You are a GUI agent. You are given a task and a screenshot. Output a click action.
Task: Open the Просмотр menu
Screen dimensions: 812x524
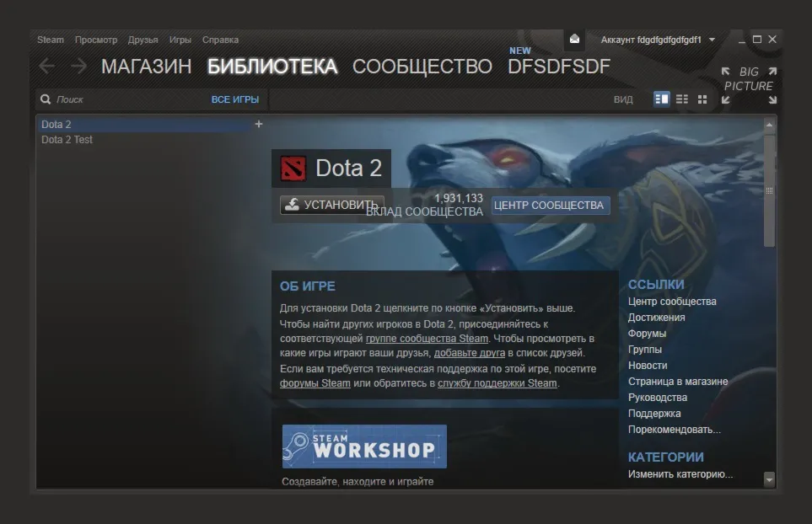96,40
